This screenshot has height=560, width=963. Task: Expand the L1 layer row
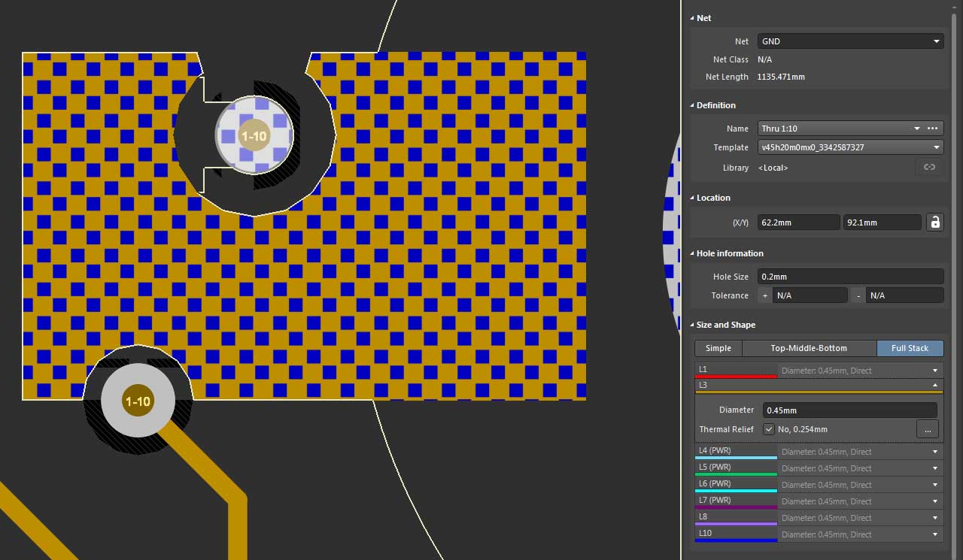(x=935, y=371)
